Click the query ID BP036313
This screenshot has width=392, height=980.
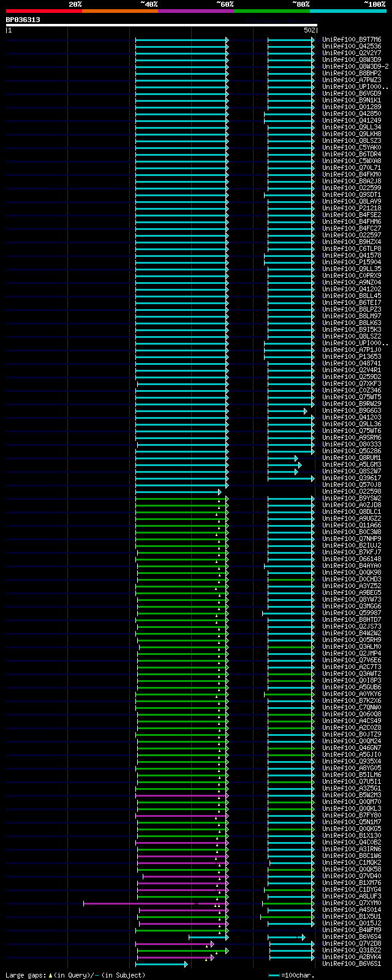coord(23,20)
